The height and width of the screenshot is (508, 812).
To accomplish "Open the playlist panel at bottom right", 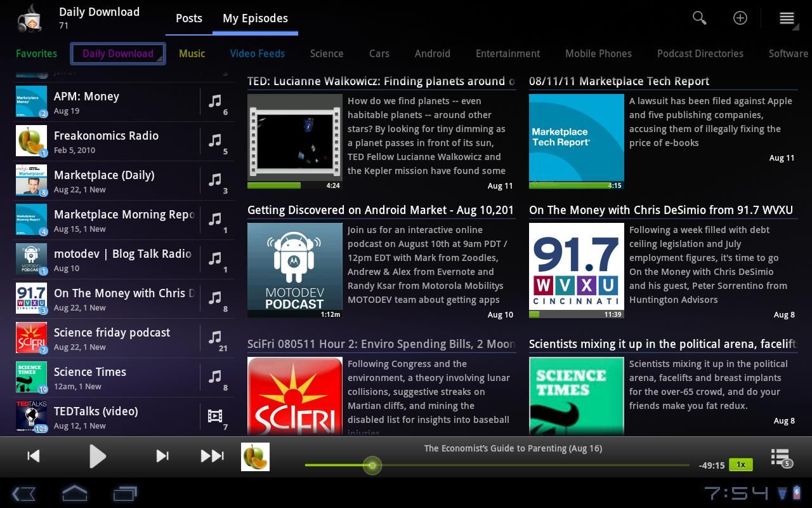I will click(x=779, y=457).
